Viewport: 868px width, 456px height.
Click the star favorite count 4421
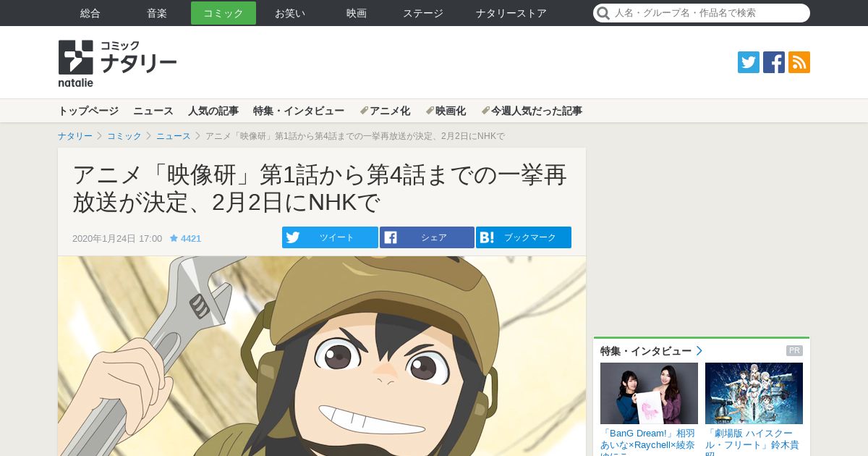pyautogui.click(x=185, y=238)
